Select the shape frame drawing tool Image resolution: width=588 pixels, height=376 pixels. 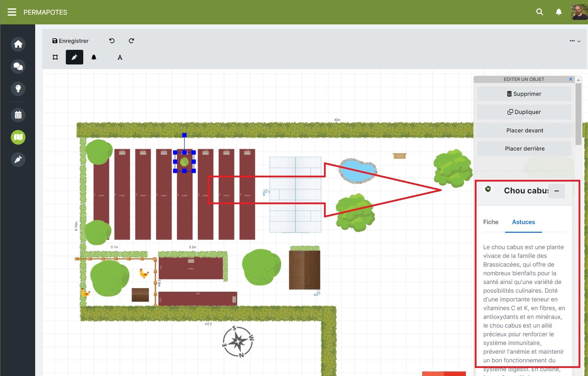[x=55, y=57]
